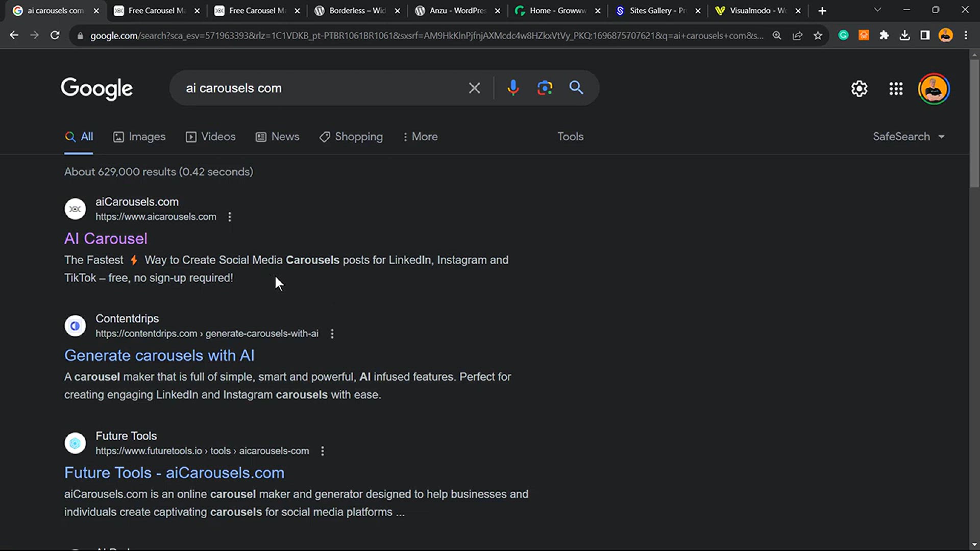Screen dimensions: 980x551
Task: Open a new browser tab
Action: [x=822, y=11]
